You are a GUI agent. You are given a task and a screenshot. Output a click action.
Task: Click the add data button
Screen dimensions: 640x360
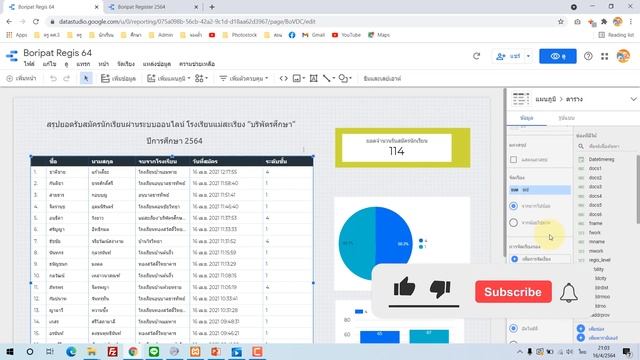pyautogui.click(x=118, y=78)
